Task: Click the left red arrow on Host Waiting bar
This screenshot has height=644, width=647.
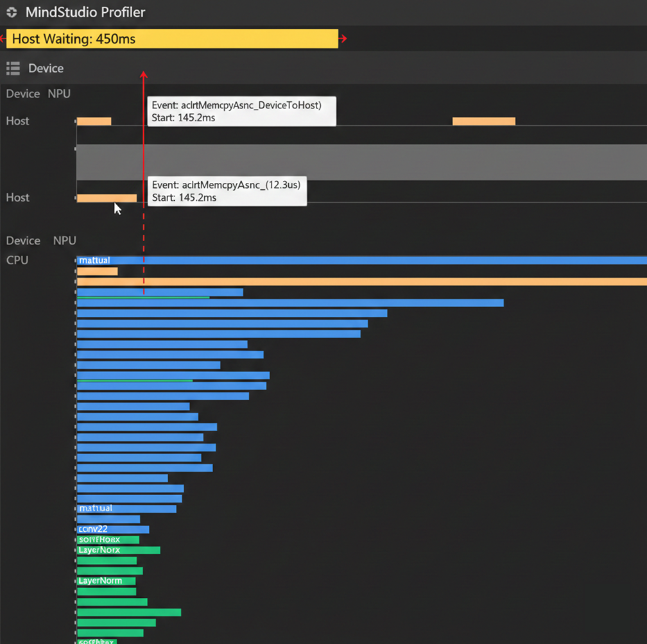Action: click(x=3, y=38)
